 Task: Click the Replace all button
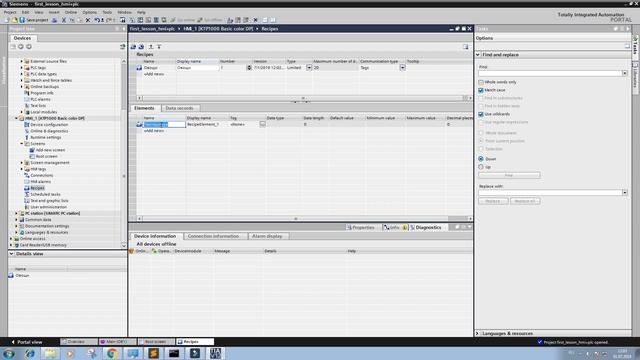[x=525, y=201]
